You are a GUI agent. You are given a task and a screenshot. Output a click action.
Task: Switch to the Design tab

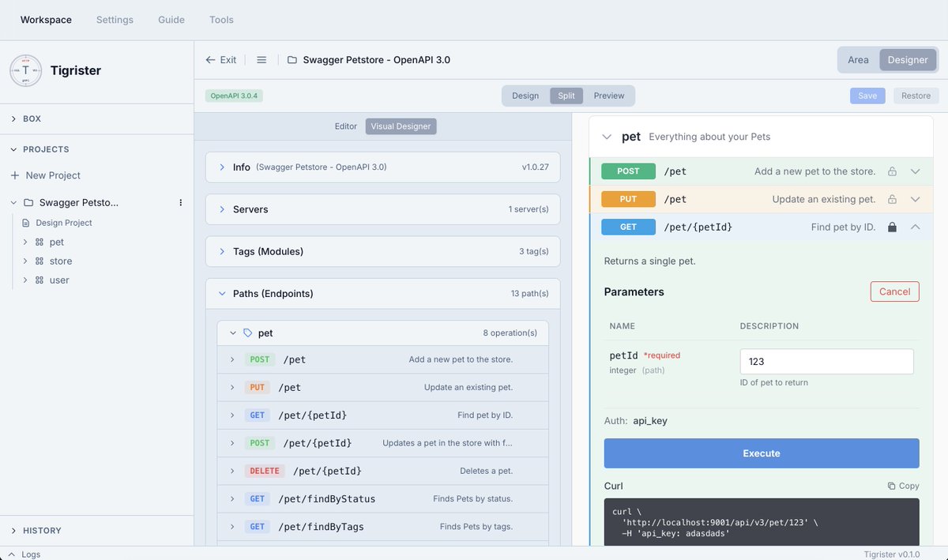(525, 96)
